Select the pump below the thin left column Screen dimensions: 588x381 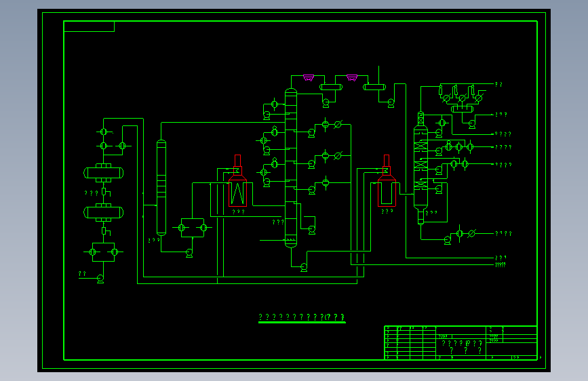pos(189,253)
